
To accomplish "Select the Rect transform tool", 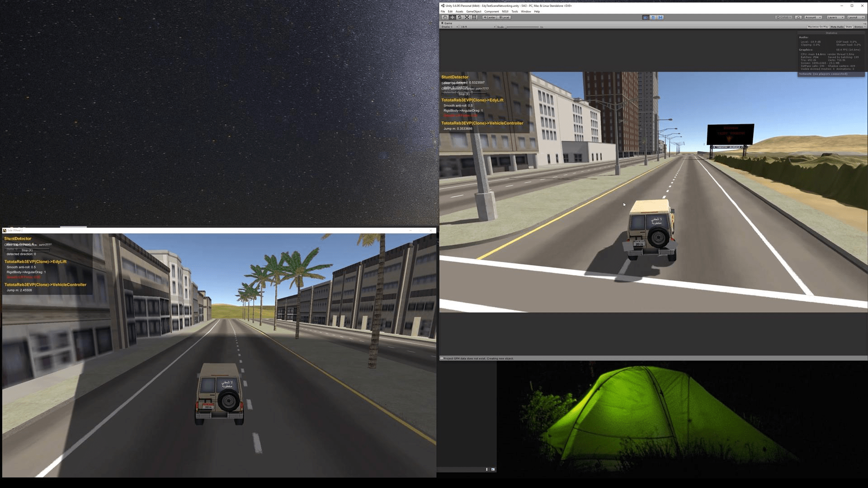I will [474, 17].
